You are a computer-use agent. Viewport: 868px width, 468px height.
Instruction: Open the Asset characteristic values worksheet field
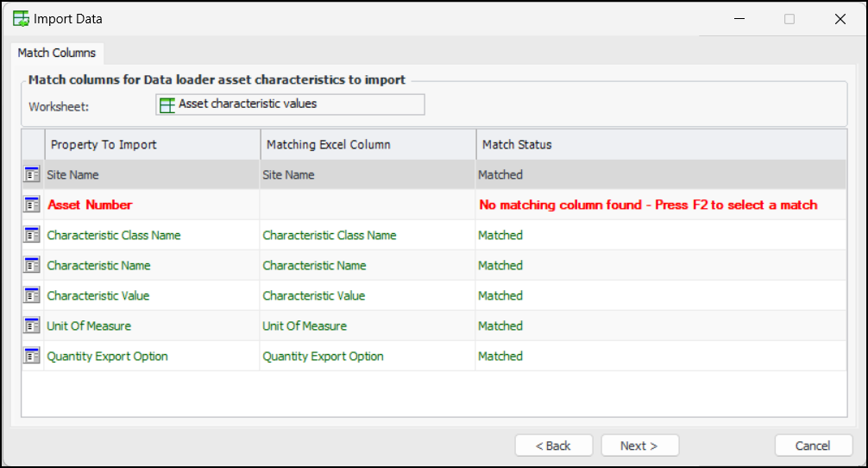click(290, 104)
